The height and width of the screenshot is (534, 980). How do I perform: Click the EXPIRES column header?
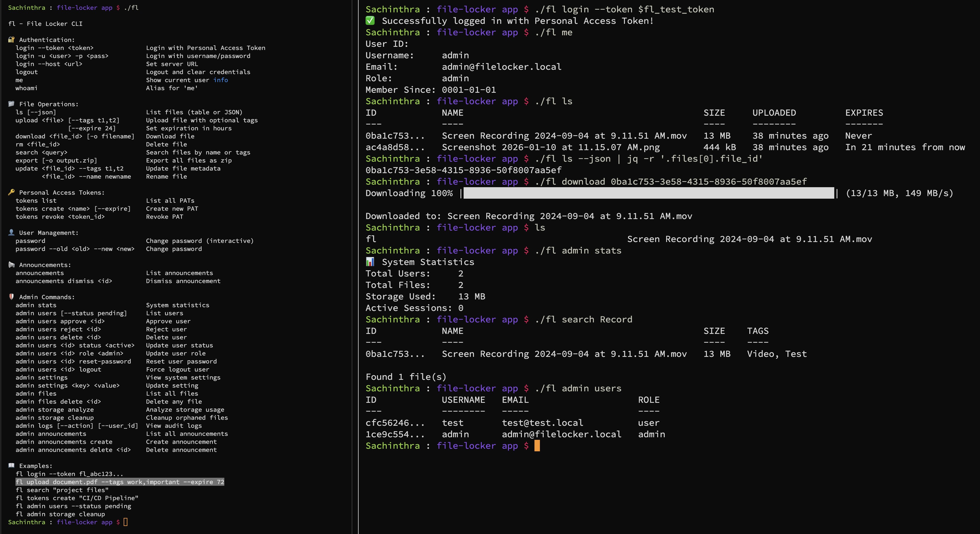[864, 113]
